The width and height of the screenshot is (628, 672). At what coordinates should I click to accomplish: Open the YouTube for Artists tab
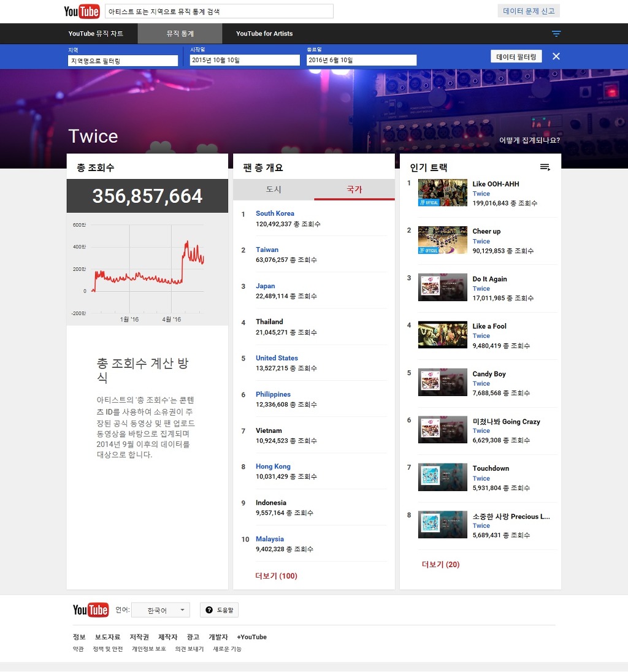(264, 34)
